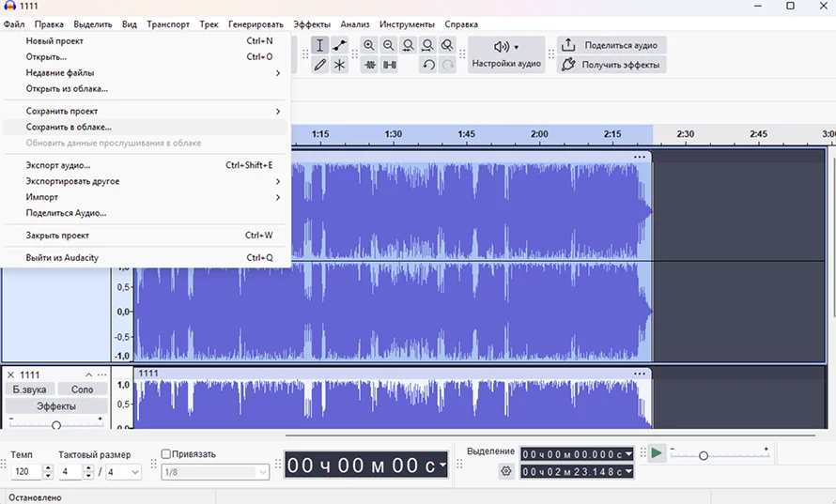Open time signature denominator dropdown
836x504 pixels.
click(x=123, y=472)
